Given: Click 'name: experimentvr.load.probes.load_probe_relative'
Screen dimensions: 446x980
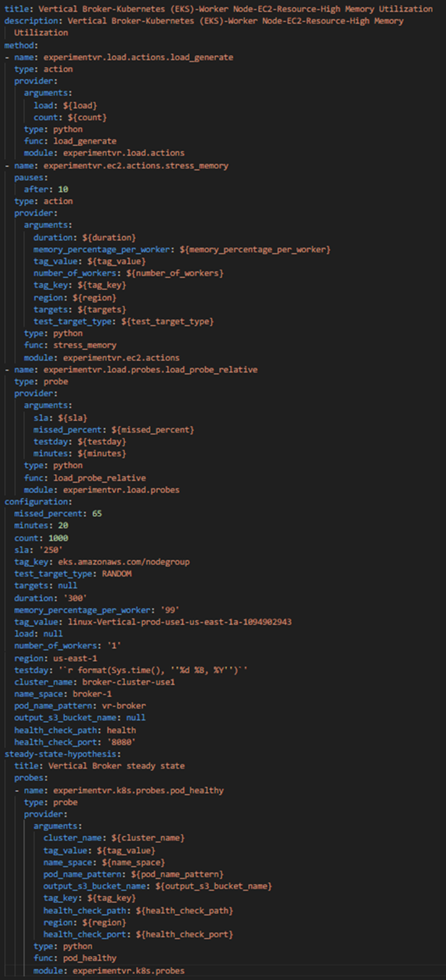Looking at the screenshot, I should 136,369.
